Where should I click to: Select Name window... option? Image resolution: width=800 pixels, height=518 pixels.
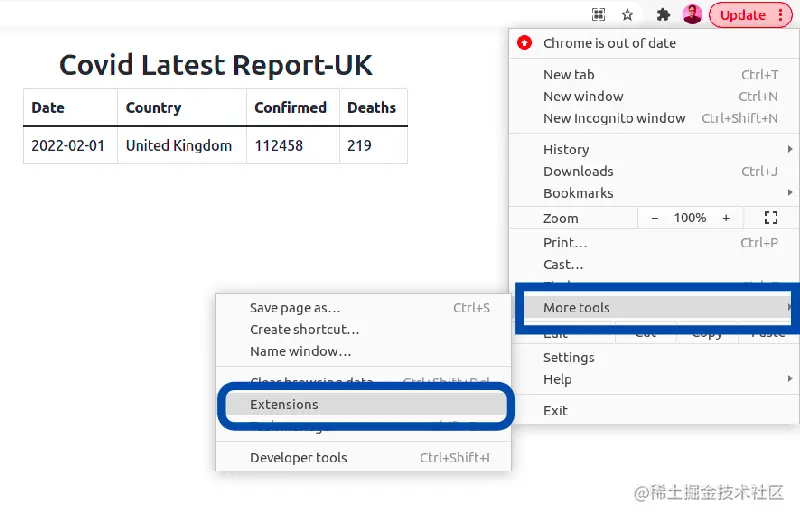point(363,352)
